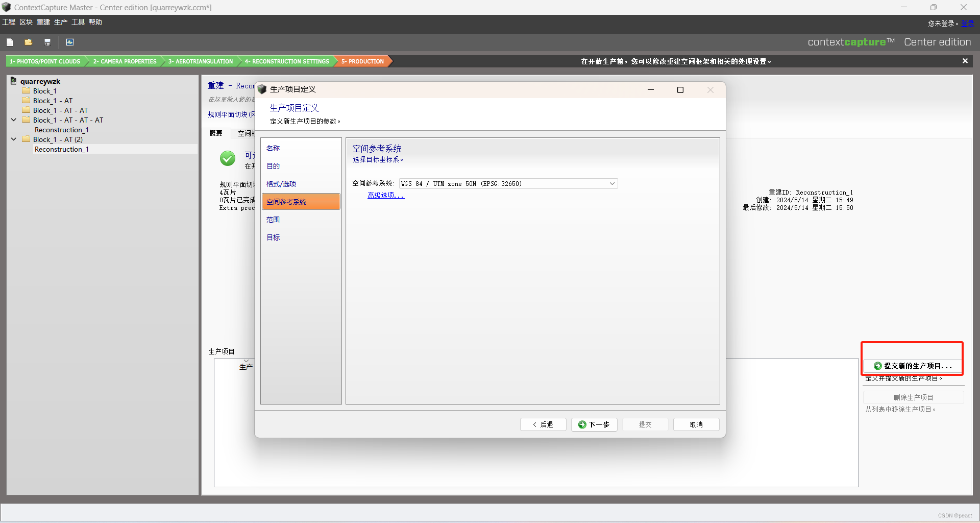
Task: Select the quarreywzk project root icon
Action: (13, 81)
